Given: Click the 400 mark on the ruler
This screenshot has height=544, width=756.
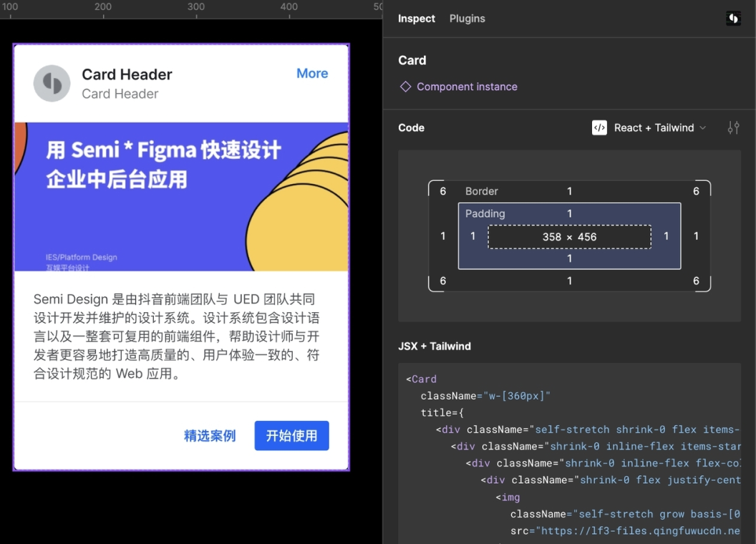Looking at the screenshot, I should pos(289,6).
